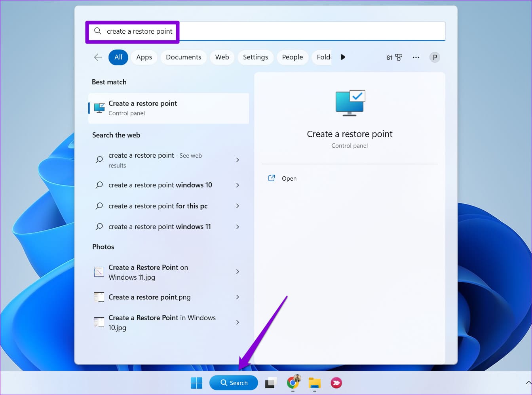Click the magnifying glass inside the search bar
Viewport: 532px width, 395px height.
click(98, 31)
